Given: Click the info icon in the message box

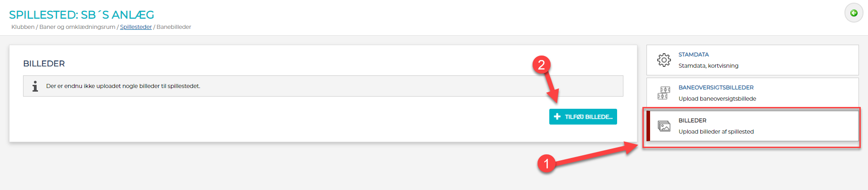Looking at the screenshot, I should [35, 86].
